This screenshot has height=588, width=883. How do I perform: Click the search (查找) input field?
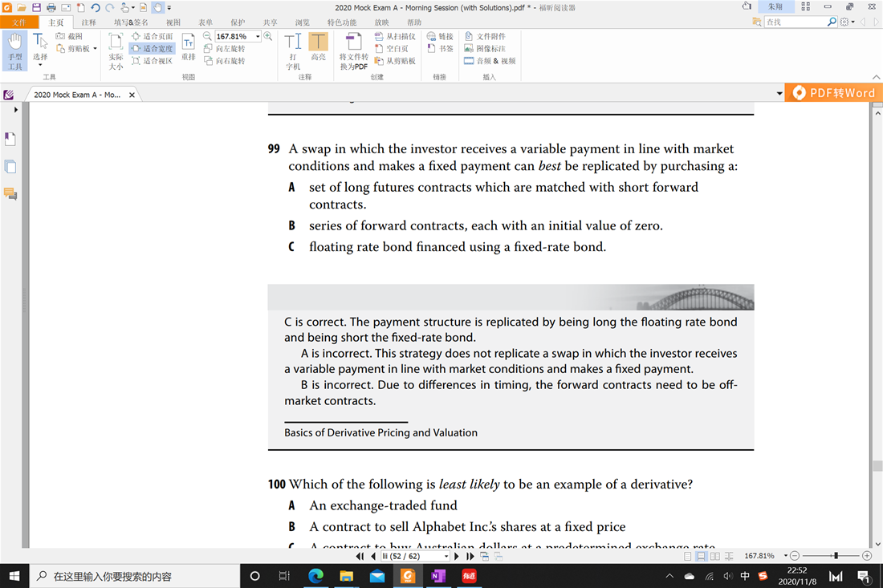794,22
